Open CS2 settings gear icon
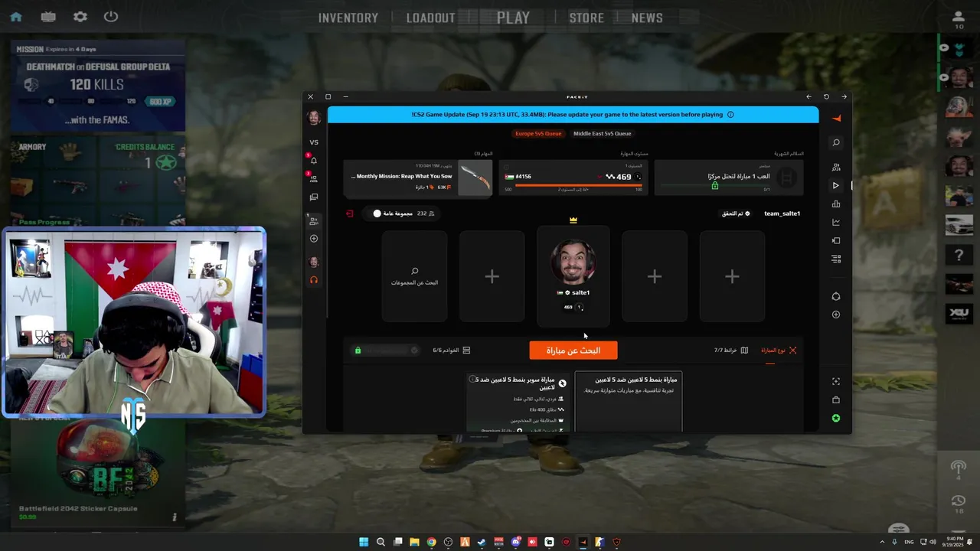The height and width of the screenshot is (551, 980). [x=80, y=17]
